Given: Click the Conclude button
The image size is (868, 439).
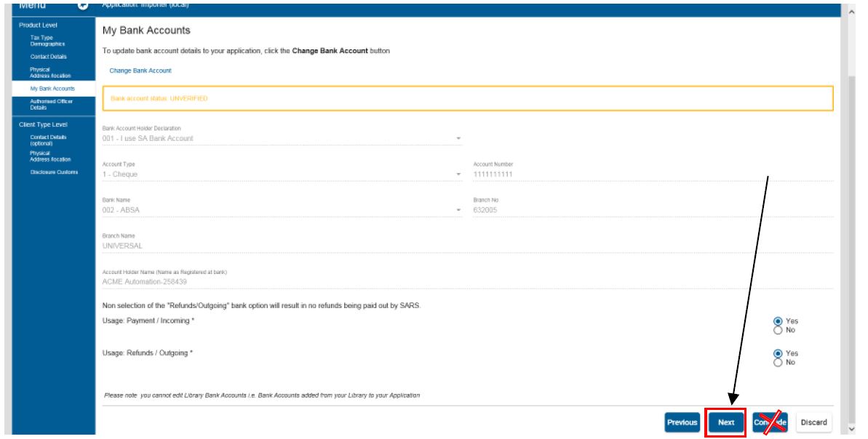Looking at the screenshot, I should click(x=770, y=422).
